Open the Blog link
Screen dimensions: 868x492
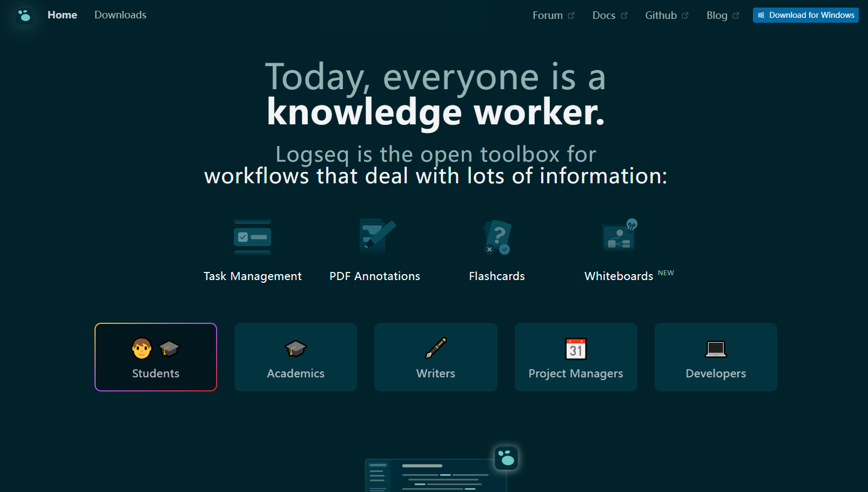click(x=723, y=15)
